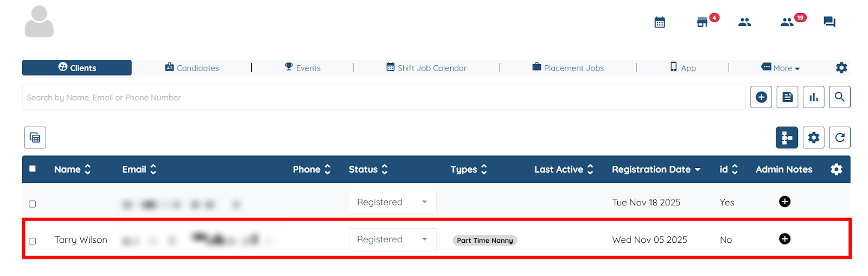The image size is (868, 276).
Task: Tick the first client row checkbox
Action: (x=33, y=204)
